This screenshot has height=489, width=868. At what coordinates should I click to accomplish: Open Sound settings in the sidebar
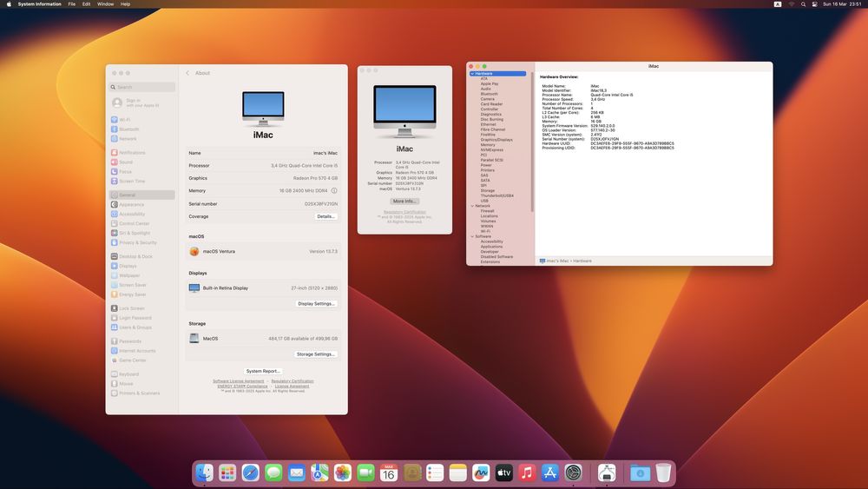coord(141,162)
